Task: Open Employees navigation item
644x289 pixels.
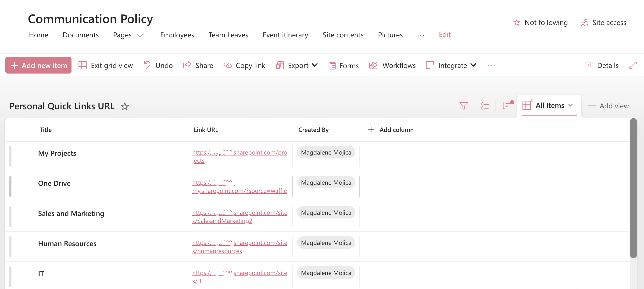Action: coord(177,35)
